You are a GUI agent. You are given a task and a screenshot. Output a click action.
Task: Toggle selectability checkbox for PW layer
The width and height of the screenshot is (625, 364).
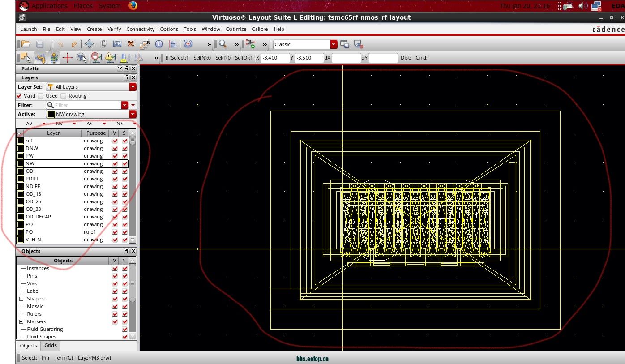click(x=124, y=156)
